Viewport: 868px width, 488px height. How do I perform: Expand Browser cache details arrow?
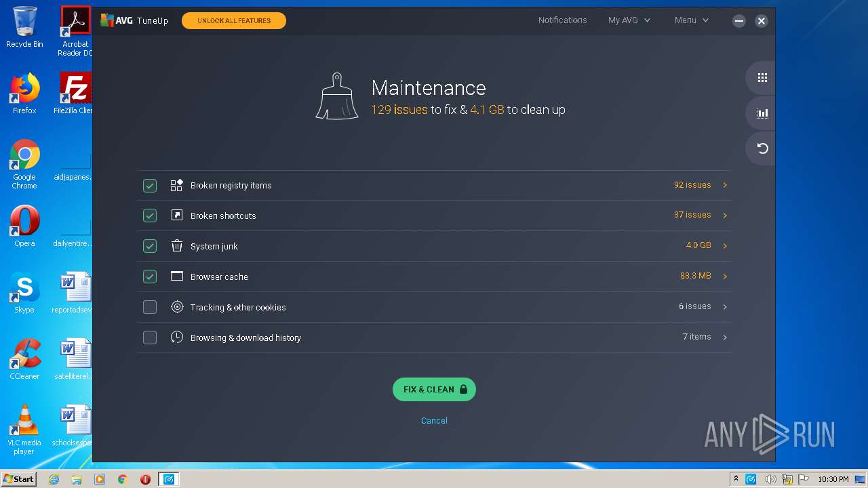point(725,277)
